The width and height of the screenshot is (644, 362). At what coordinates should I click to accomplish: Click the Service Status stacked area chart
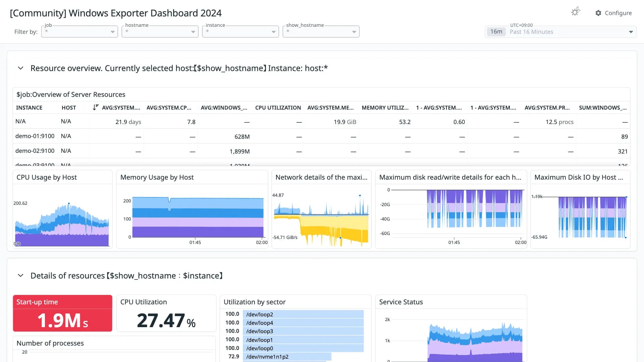(x=475, y=342)
